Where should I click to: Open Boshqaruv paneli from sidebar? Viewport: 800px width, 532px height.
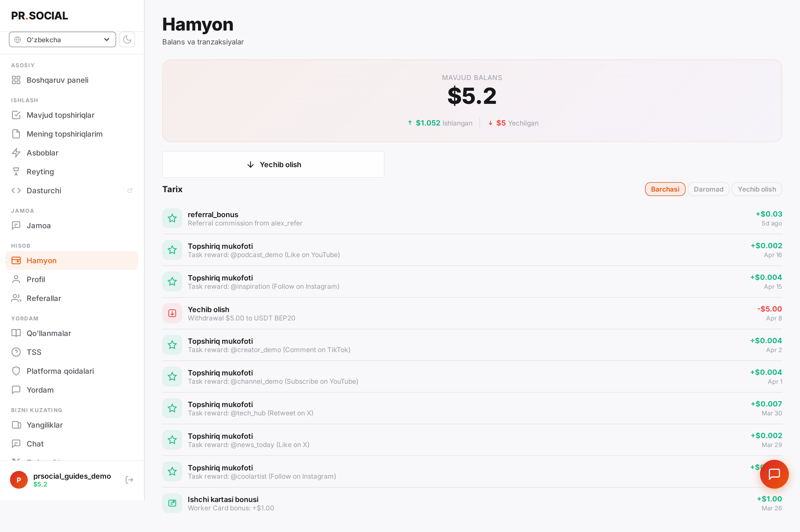pyautogui.click(x=72, y=80)
